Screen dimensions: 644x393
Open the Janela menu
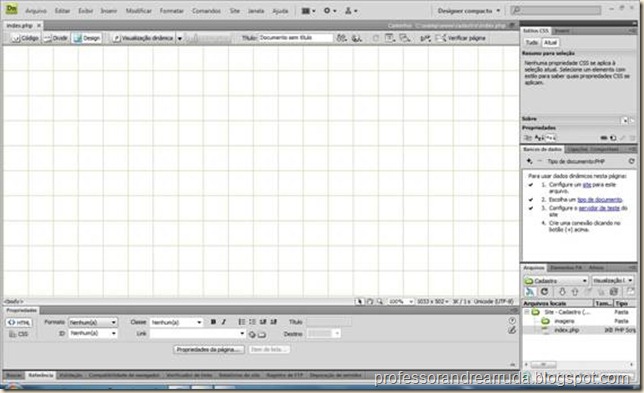(x=256, y=11)
